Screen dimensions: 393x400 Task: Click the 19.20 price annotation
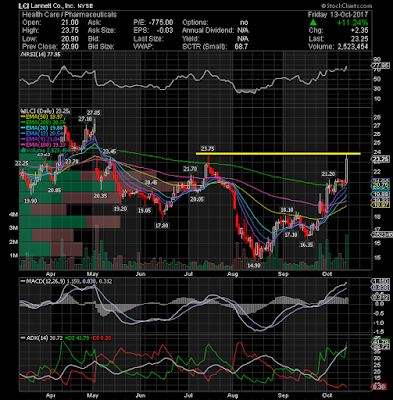121,209
